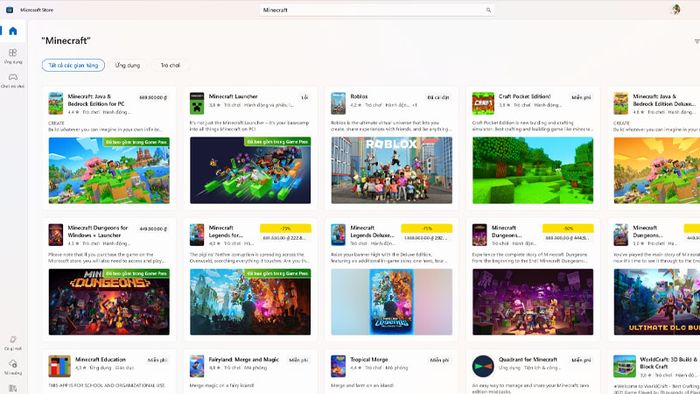Viewport: 700px width, 394px height.
Task: Click the "Minecraft" results heading
Action: [66, 41]
